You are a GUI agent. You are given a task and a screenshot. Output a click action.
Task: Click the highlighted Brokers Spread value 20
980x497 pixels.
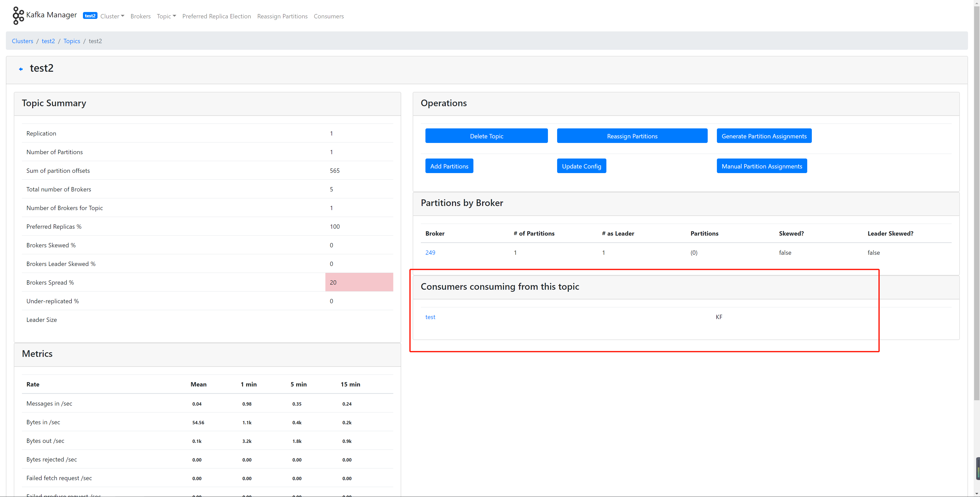(359, 282)
